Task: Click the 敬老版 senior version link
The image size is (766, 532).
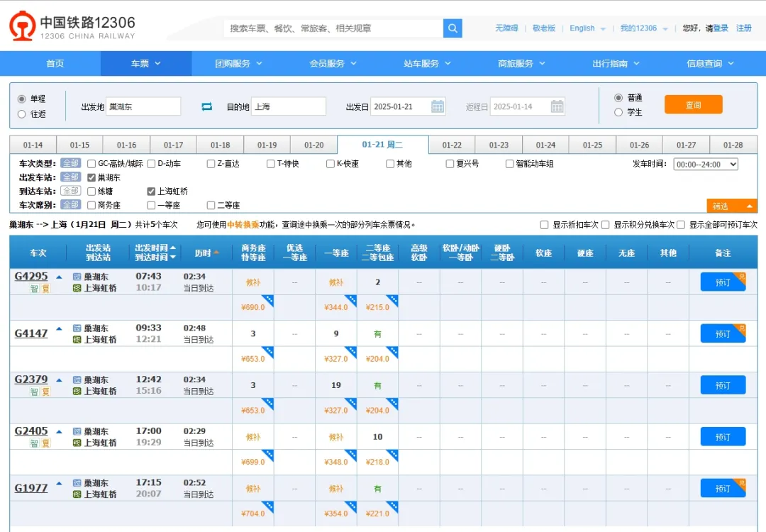Action: click(x=544, y=28)
